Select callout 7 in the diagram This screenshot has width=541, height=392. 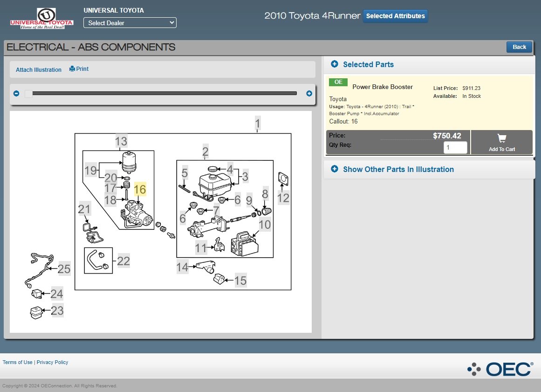(216, 210)
